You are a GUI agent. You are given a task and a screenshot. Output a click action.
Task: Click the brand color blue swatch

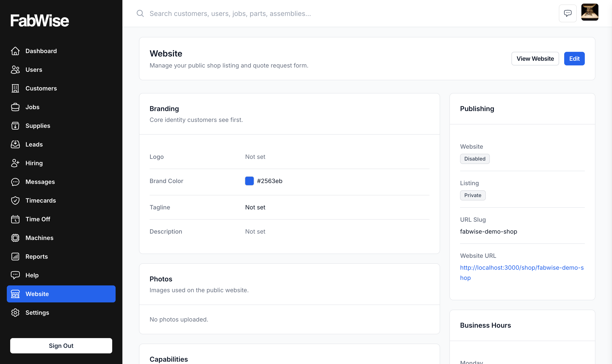(x=249, y=181)
